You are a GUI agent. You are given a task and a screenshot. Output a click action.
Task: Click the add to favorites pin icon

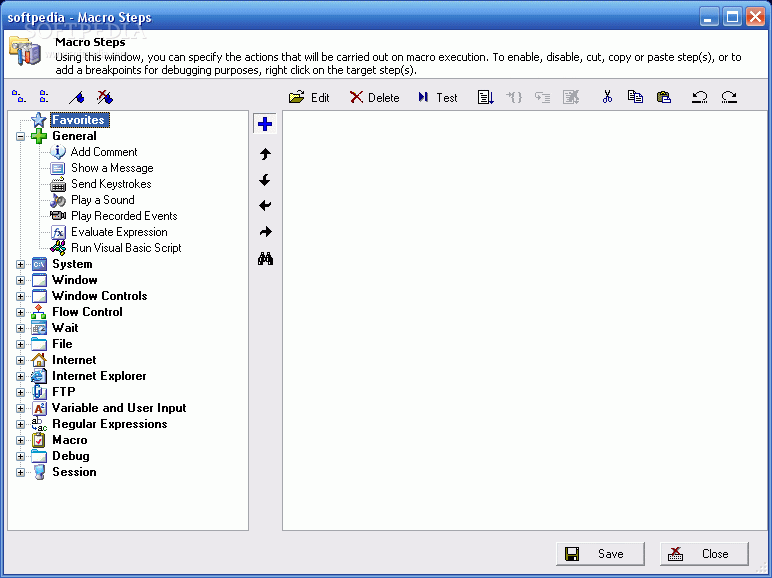coord(76,97)
